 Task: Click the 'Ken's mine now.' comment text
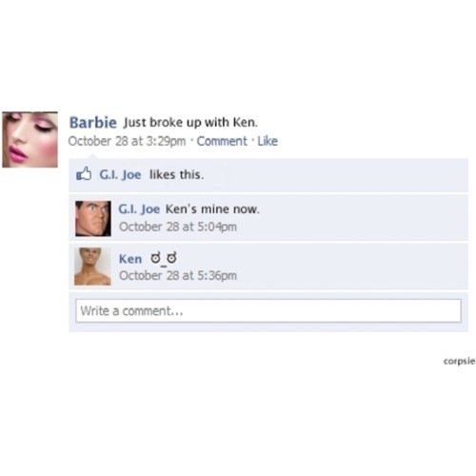(x=212, y=209)
